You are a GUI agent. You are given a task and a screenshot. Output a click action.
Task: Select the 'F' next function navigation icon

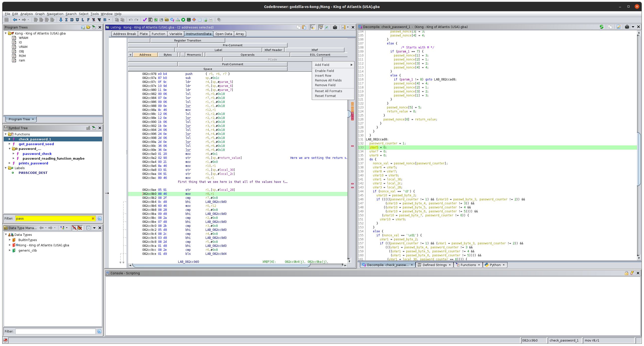coord(88,20)
